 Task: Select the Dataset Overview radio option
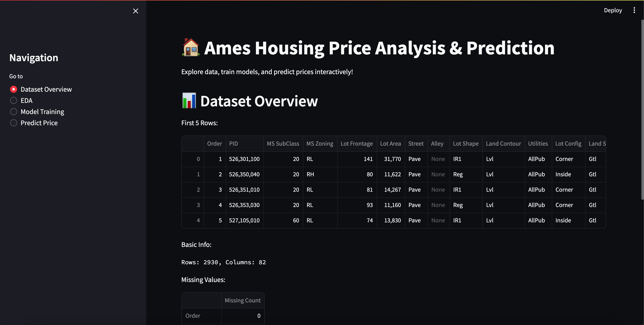pyautogui.click(x=14, y=89)
